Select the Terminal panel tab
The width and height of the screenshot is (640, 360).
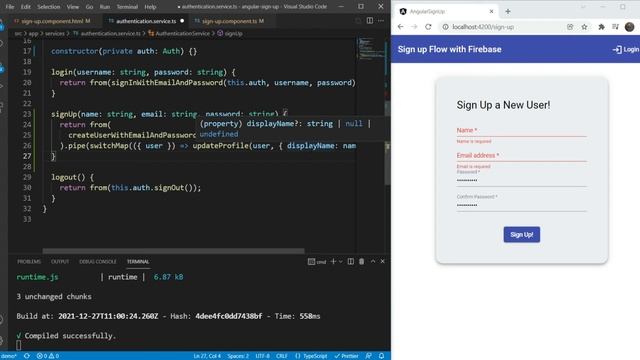(138, 262)
